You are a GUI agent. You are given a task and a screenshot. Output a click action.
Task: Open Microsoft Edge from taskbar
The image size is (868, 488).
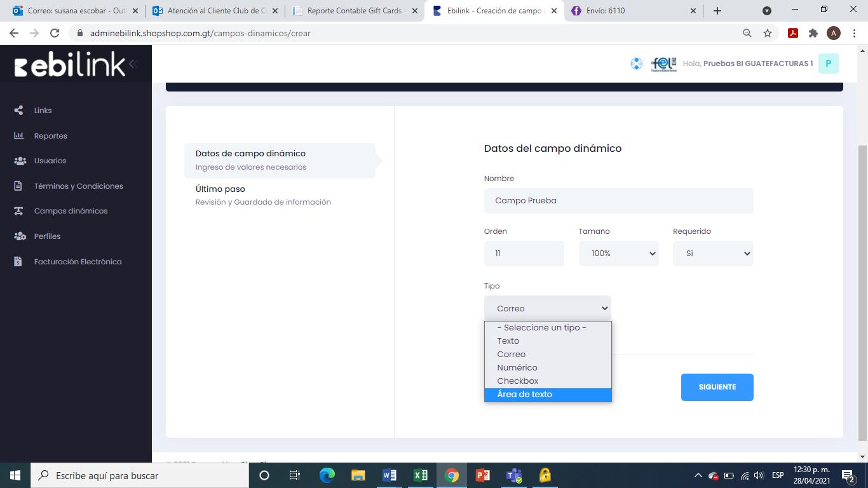pos(327,475)
